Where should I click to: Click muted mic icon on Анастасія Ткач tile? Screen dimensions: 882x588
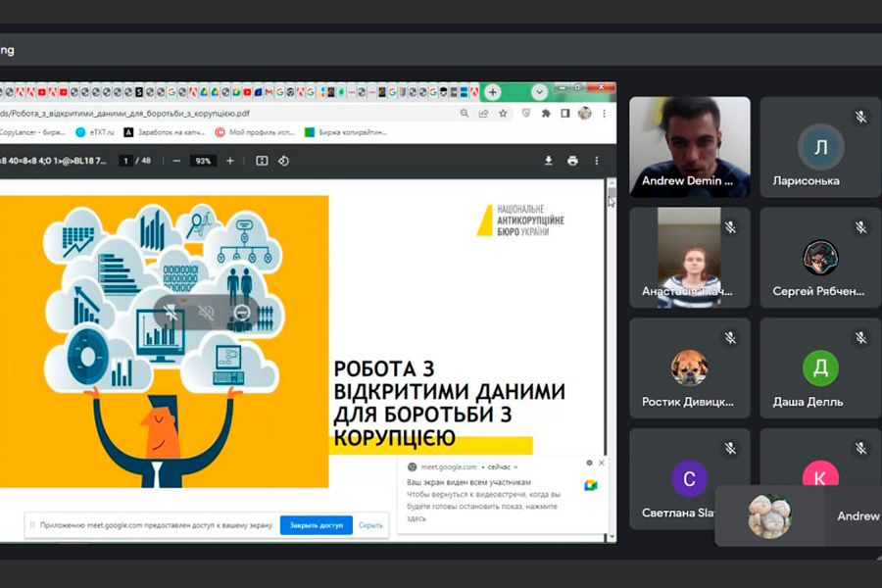pos(730,227)
